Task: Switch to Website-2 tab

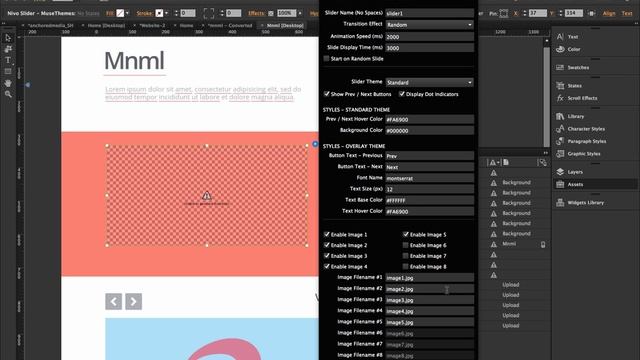Action: [152, 25]
